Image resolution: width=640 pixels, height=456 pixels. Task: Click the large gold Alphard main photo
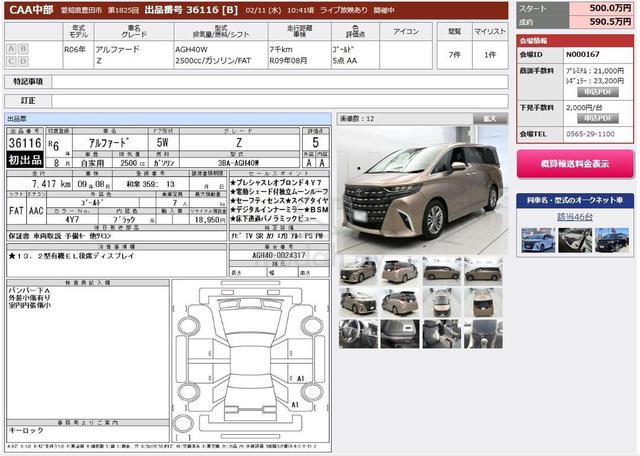[x=422, y=190]
